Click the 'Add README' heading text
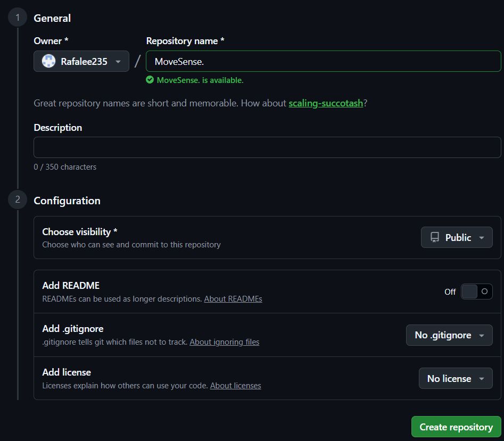The width and height of the screenshot is (504, 441). [71, 285]
